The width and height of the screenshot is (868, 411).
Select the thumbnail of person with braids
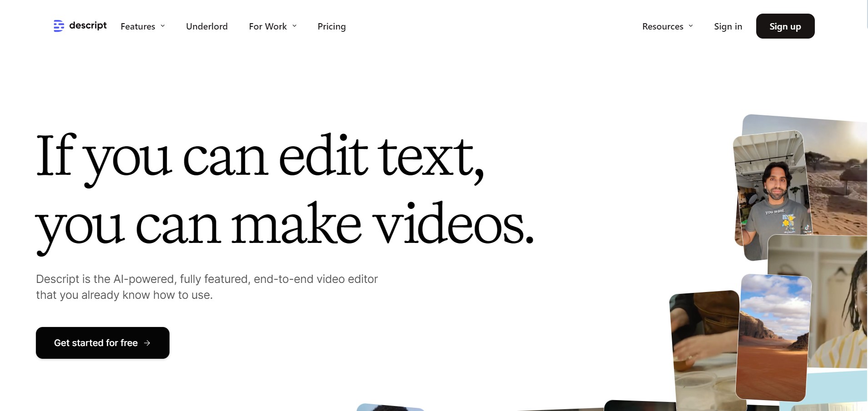(x=841, y=309)
